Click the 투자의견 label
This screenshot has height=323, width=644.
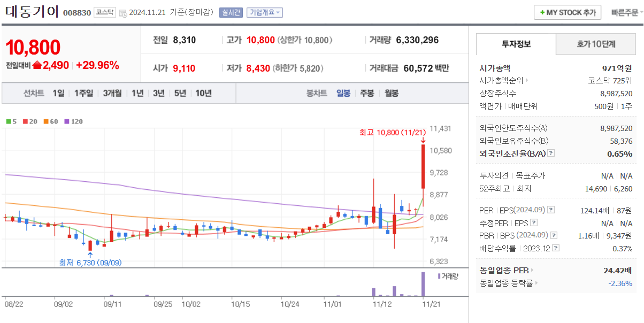click(494, 176)
